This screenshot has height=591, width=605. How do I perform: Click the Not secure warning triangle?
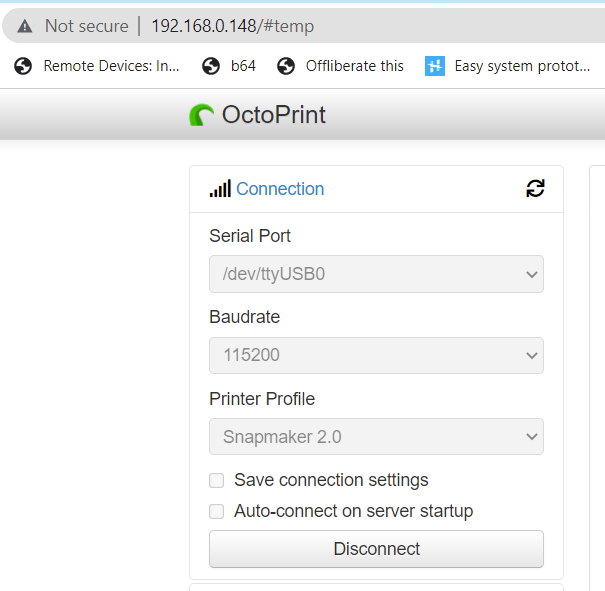[x=25, y=26]
